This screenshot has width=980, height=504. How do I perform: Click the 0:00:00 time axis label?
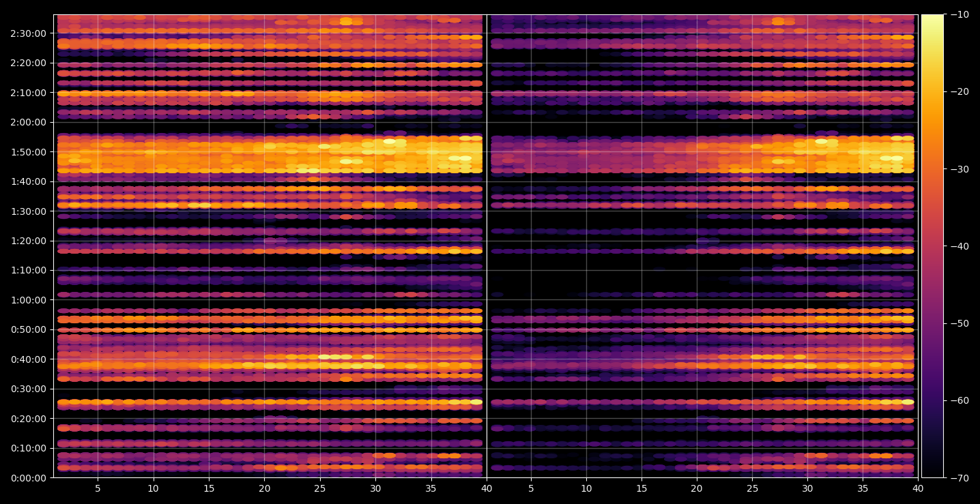tap(29, 477)
